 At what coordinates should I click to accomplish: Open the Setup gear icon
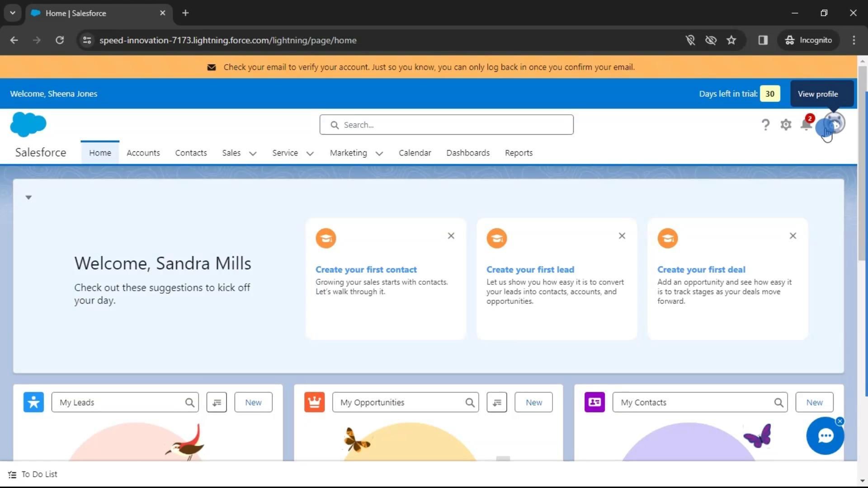click(786, 125)
